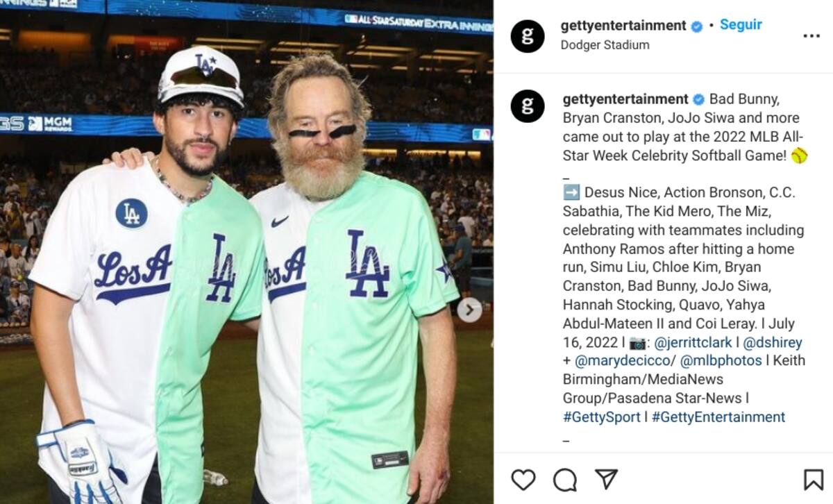Image resolution: width=833 pixels, height=504 pixels.
Task: Go to next photo with carousel arrow
Action: (469, 310)
